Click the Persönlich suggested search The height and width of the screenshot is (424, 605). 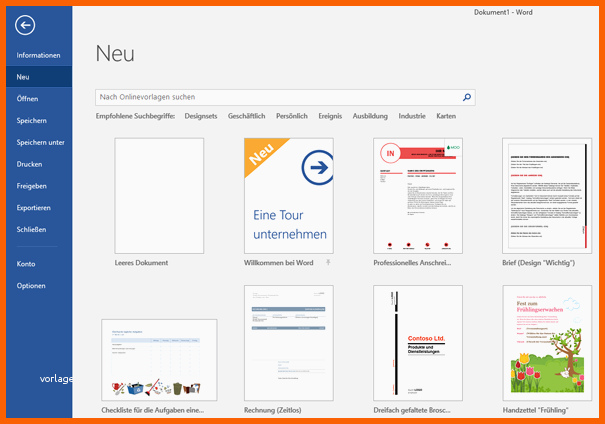(x=292, y=116)
